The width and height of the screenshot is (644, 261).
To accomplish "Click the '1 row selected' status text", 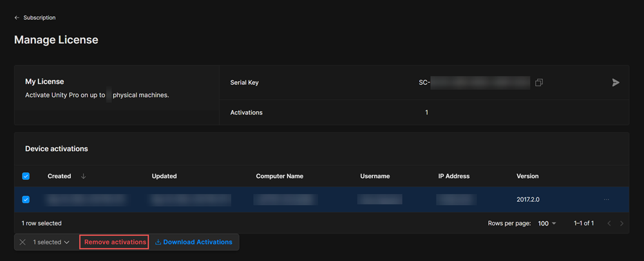I will click(x=41, y=223).
